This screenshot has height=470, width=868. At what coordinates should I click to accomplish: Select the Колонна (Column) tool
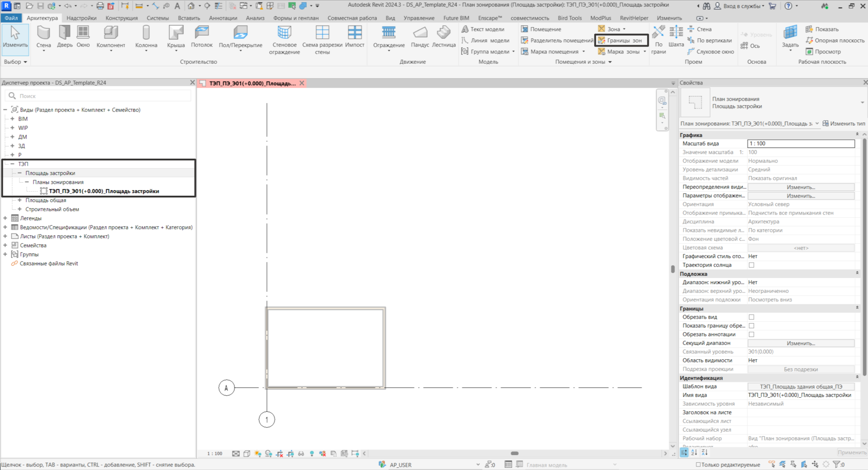pyautogui.click(x=146, y=36)
